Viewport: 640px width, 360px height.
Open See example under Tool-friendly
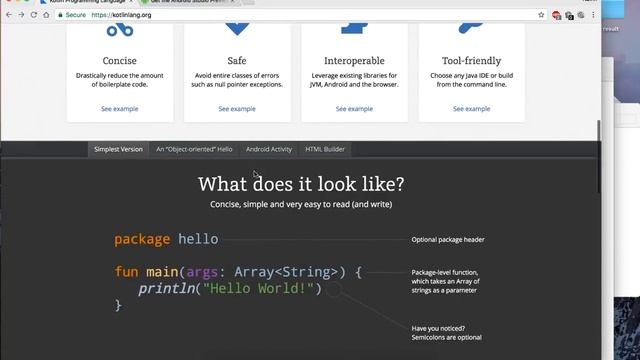471,109
